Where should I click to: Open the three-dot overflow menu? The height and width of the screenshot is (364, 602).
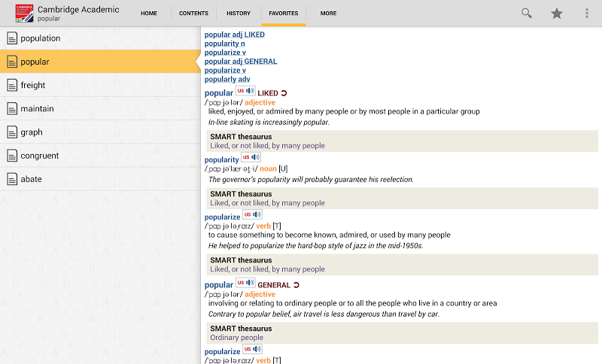587,14
